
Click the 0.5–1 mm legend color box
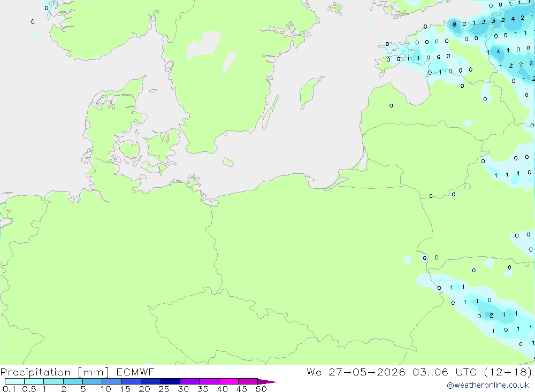click(34, 381)
